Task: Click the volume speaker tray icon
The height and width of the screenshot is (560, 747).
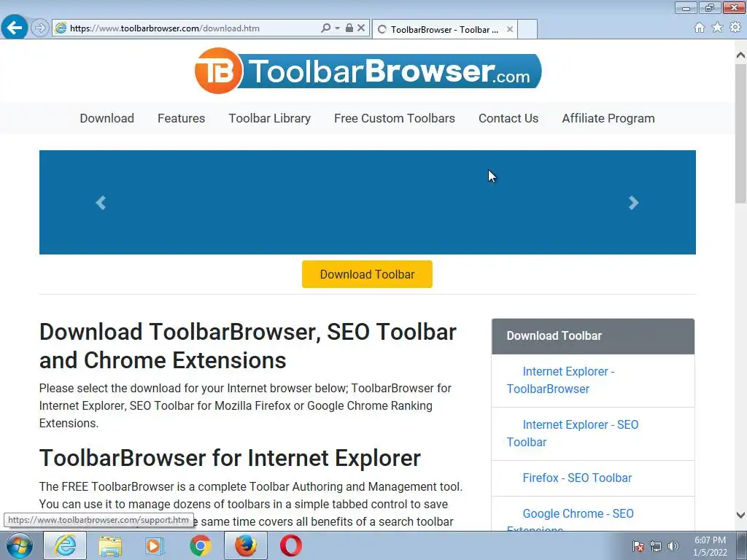Action: pyautogui.click(x=673, y=546)
